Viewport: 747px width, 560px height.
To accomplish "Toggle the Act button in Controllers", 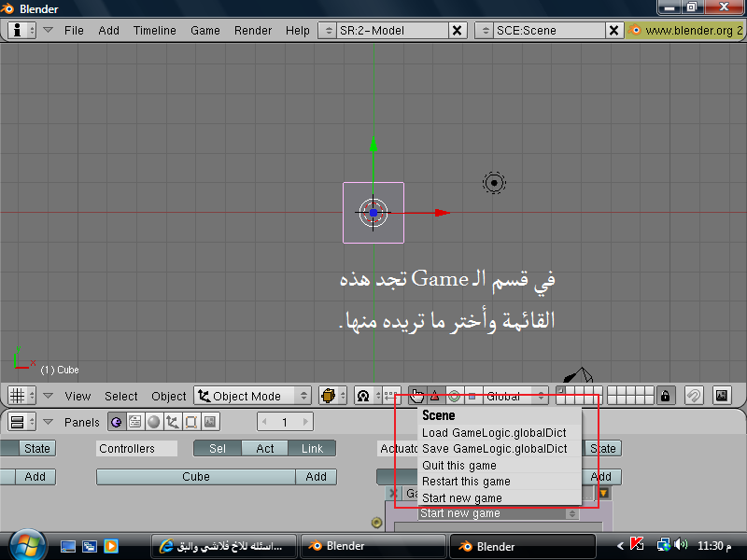I will (265, 449).
